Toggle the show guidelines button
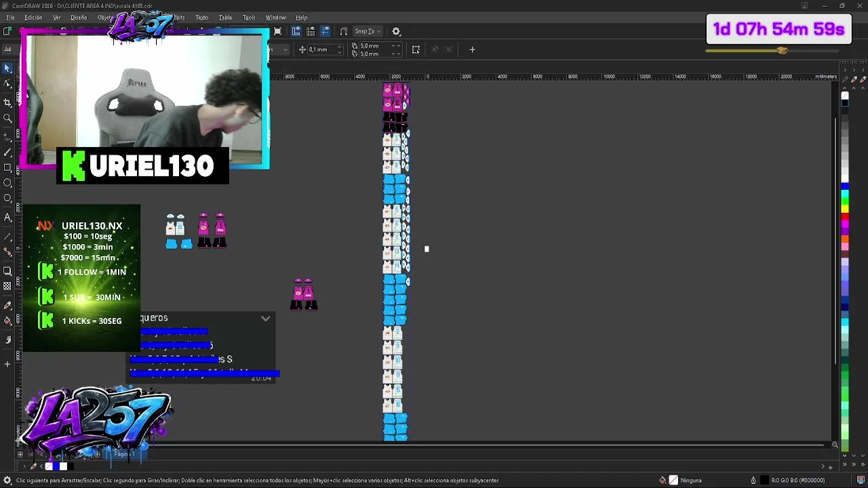The width and height of the screenshot is (868, 488). (x=325, y=31)
